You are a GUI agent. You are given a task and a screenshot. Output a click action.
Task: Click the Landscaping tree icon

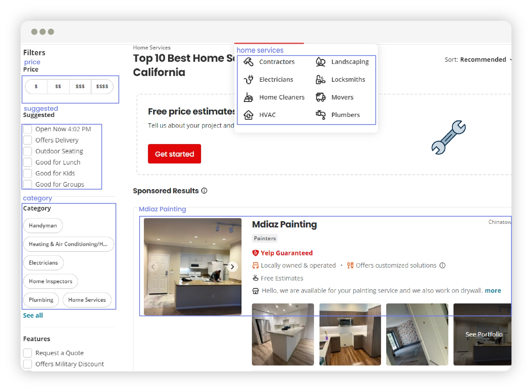click(321, 62)
